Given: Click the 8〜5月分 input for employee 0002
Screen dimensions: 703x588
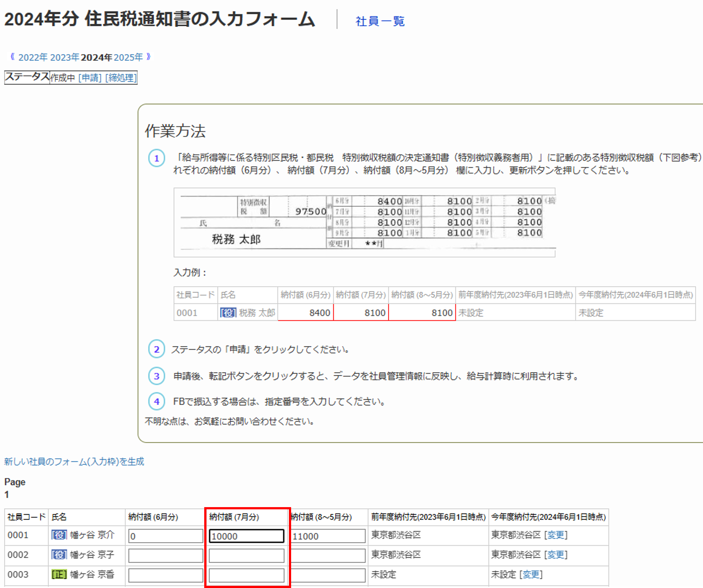Looking at the screenshot, I should 328,556.
